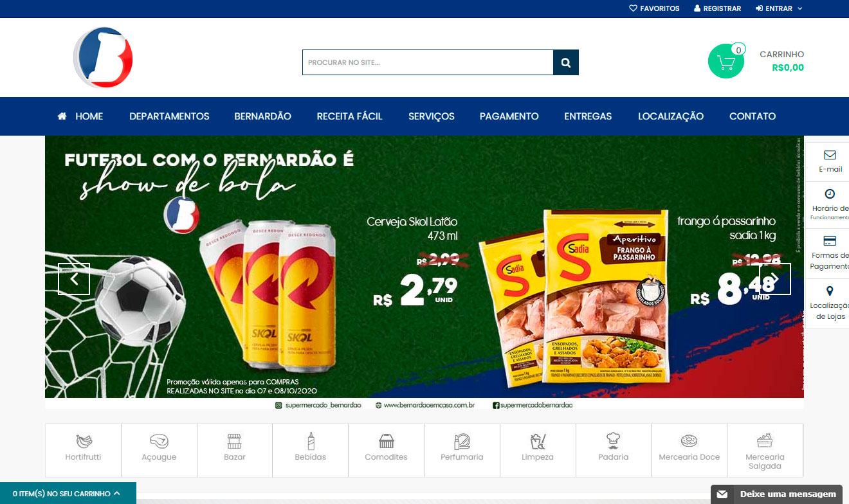This screenshot has width=849, height=504.
Task: Show previous banner slide arrow
Action: click(74, 279)
